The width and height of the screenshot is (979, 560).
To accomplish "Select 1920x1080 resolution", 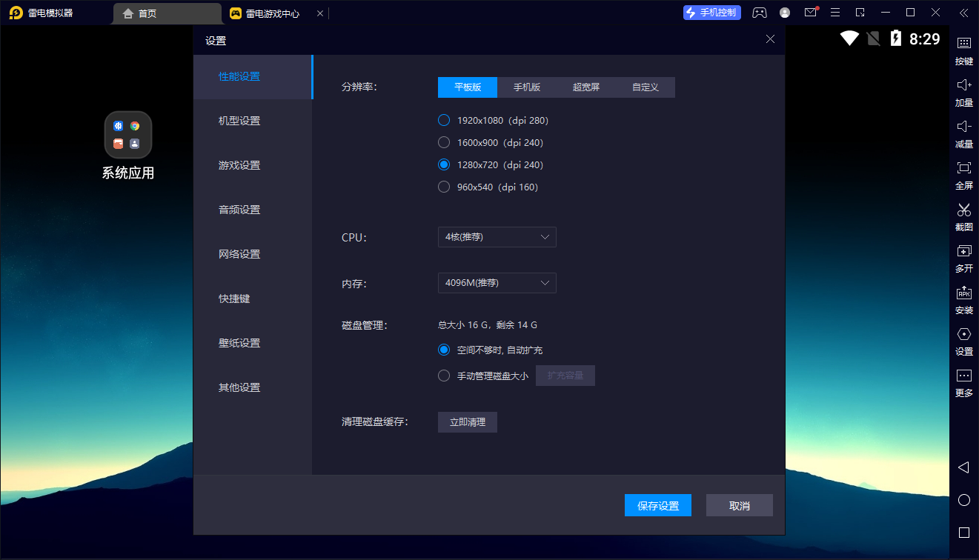I will tap(443, 119).
